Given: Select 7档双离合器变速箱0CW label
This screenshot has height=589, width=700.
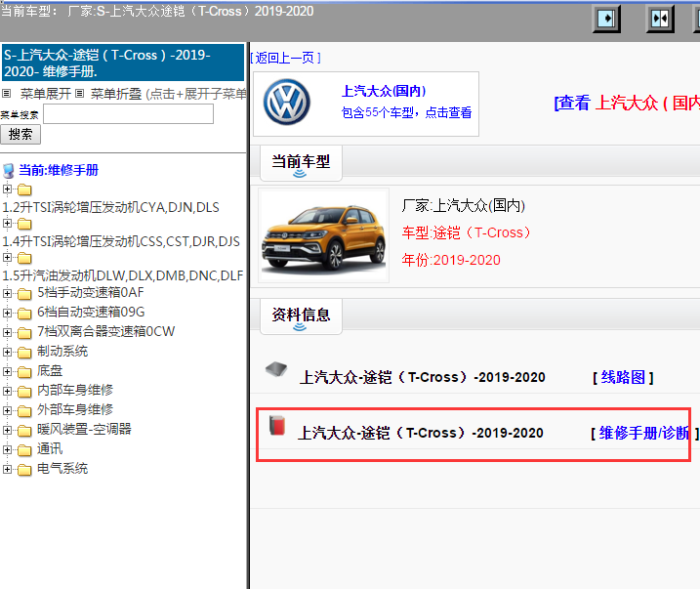Looking at the screenshot, I should point(105,332).
